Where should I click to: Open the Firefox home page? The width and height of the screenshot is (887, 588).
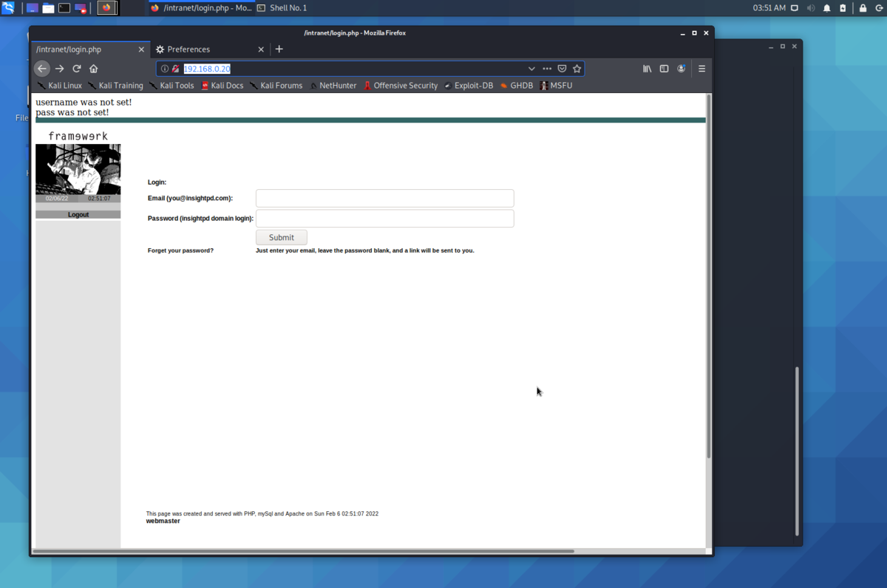tap(94, 69)
